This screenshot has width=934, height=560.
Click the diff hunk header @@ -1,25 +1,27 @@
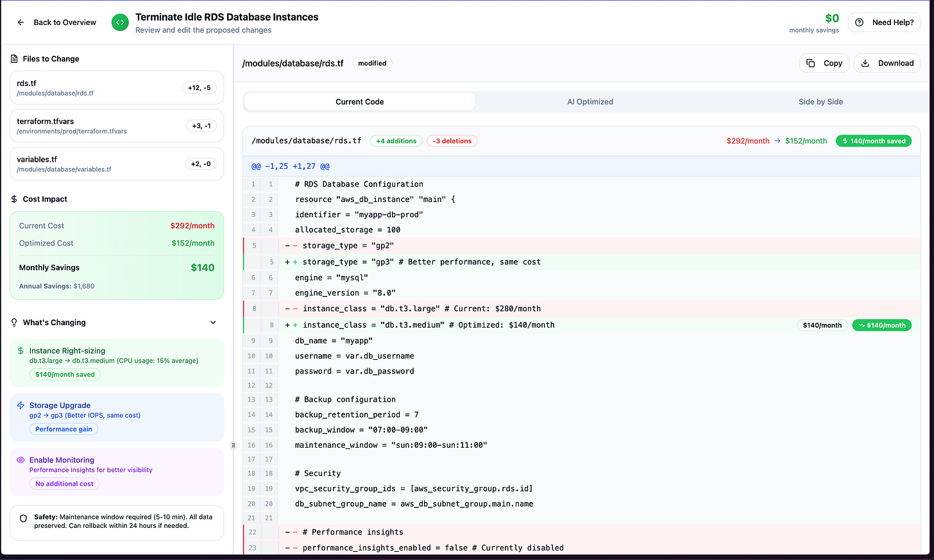click(x=291, y=166)
